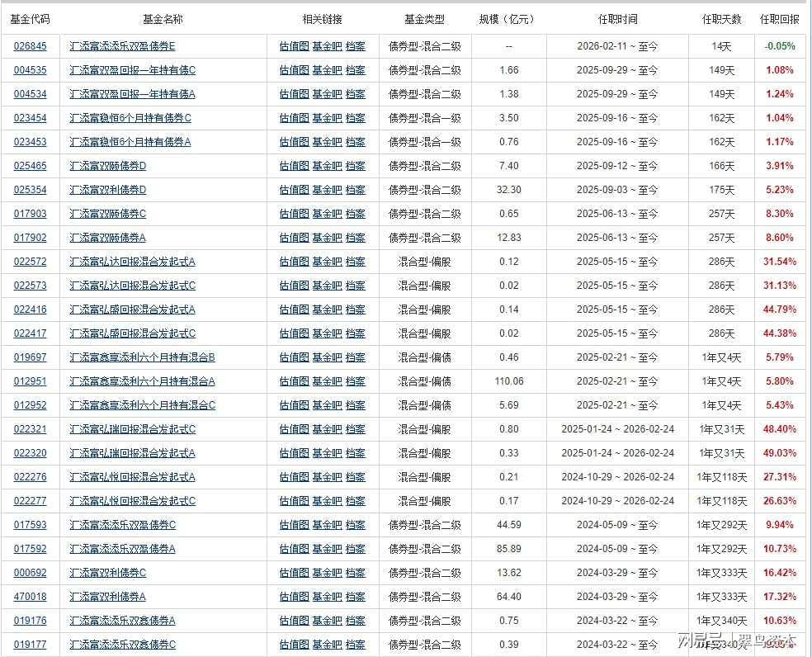This screenshot has width=812, height=657.
Task: Open 汇添富双颐债券D fund name link
Action: [x=108, y=166]
